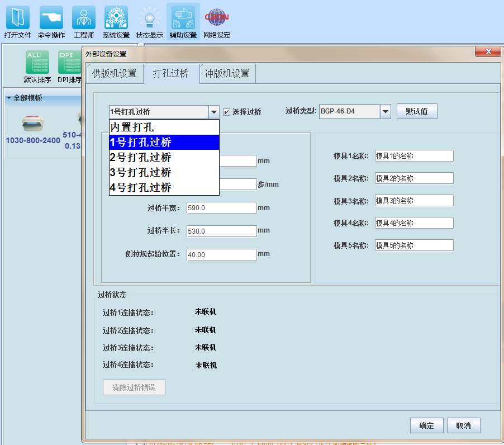Click the 默认值 default button
The width and height of the screenshot is (504, 445).
pyautogui.click(x=416, y=111)
